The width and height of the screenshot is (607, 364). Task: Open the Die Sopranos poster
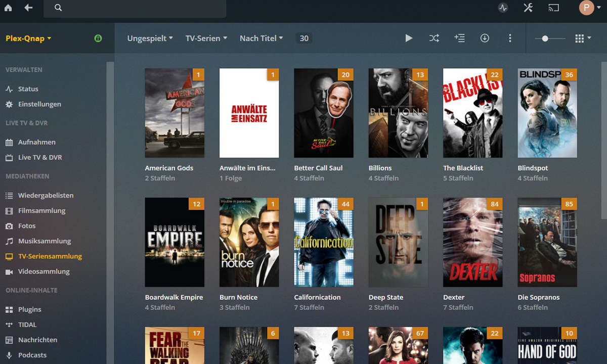[547, 243]
